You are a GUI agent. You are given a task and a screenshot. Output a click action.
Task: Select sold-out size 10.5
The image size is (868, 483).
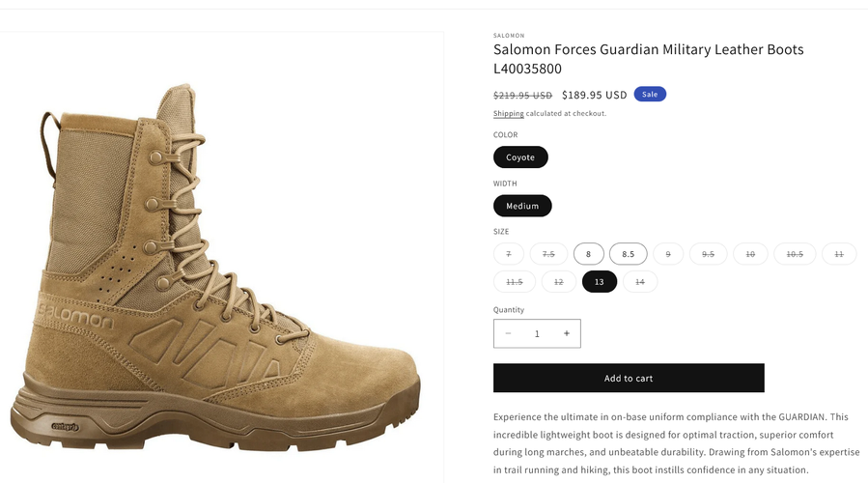(796, 254)
